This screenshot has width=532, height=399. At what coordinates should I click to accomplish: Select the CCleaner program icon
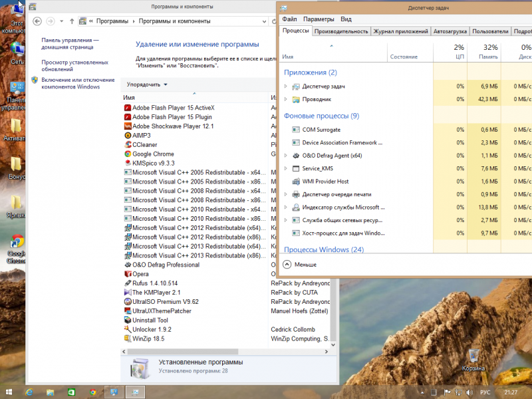pyautogui.click(x=128, y=144)
